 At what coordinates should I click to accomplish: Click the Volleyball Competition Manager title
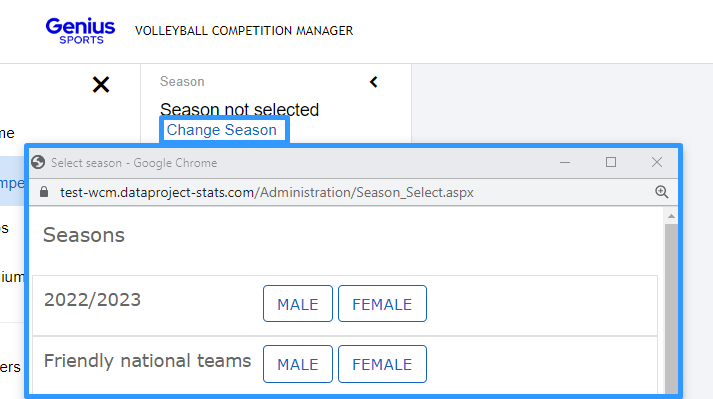pyautogui.click(x=244, y=31)
